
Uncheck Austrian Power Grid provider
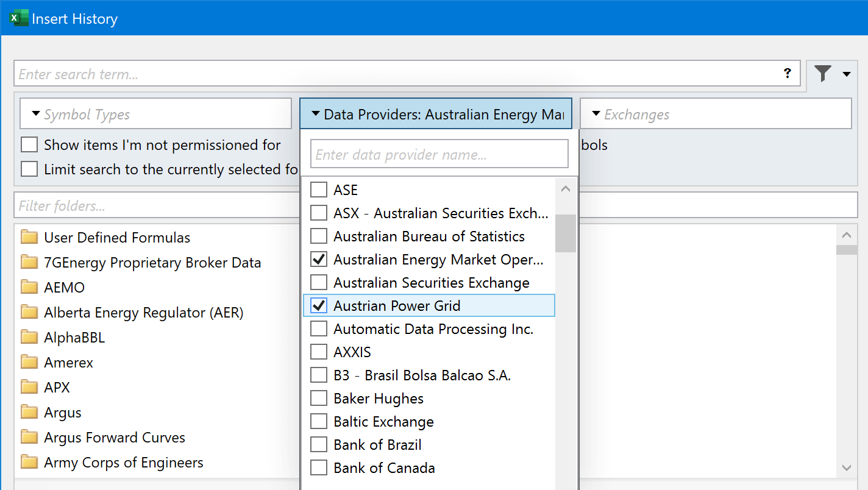coord(319,306)
